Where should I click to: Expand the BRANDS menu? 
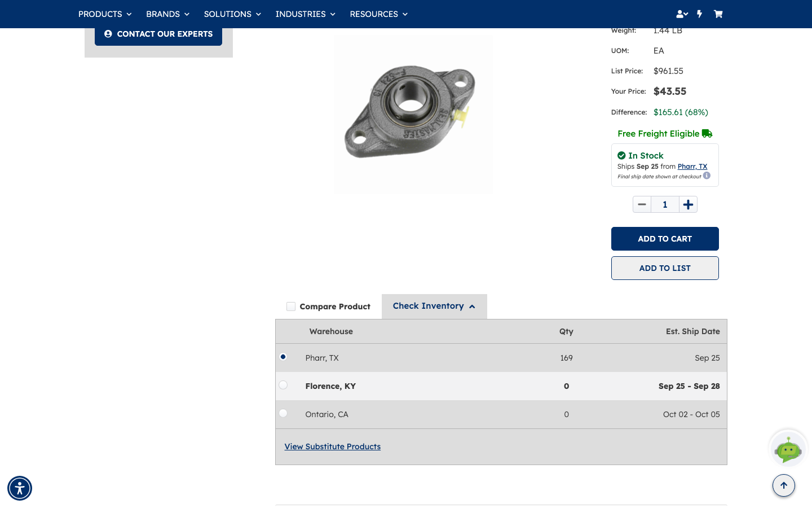(x=167, y=14)
